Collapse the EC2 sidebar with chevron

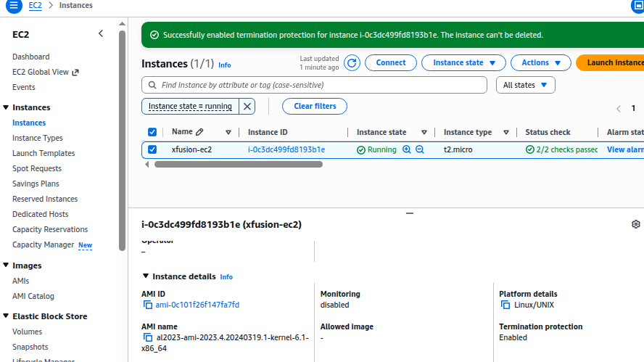[101, 34]
